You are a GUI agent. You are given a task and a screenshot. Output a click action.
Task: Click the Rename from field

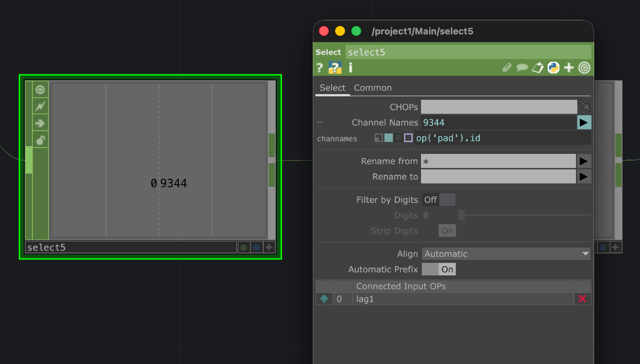pos(498,161)
